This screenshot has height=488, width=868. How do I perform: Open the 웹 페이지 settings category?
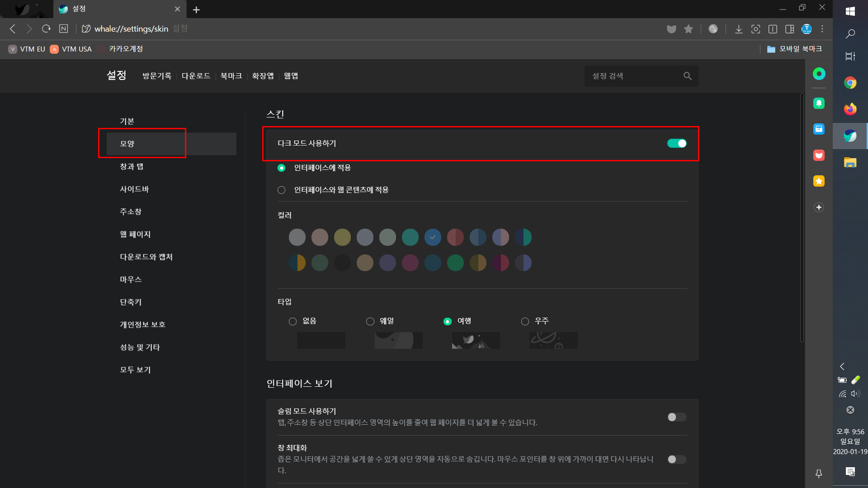[135, 234]
